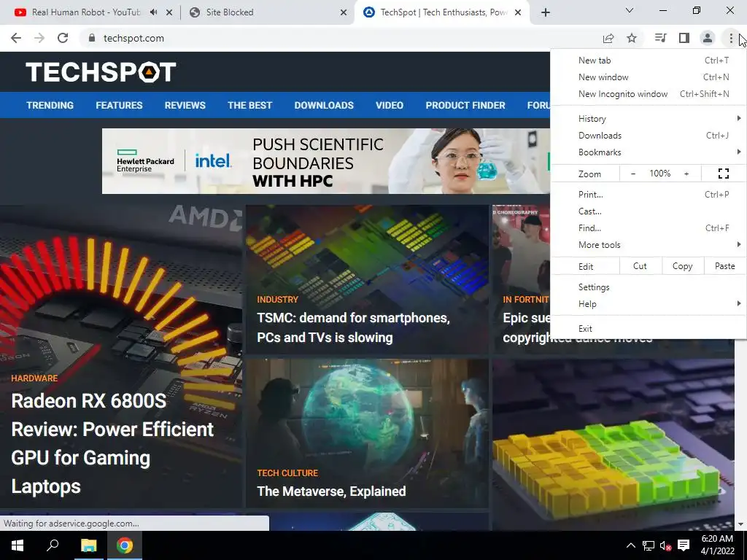Choose Find from the menu
The image size is (747, 560).
[648, 228]
